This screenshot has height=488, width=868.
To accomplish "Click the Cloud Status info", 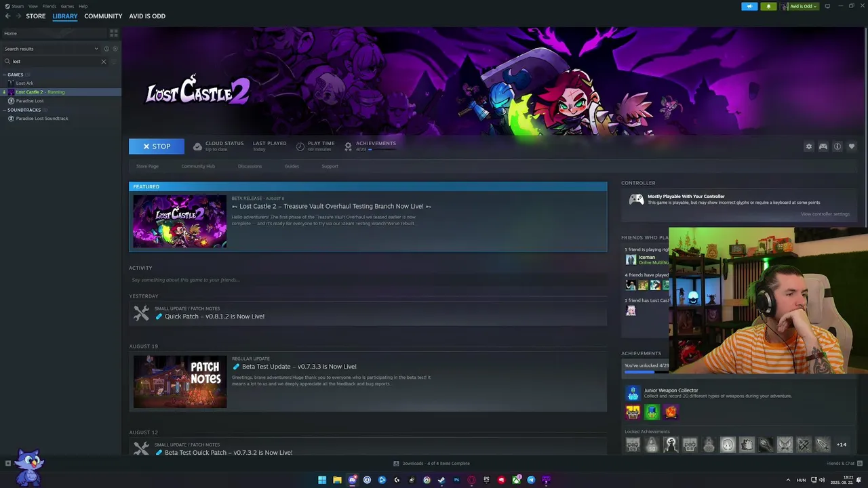I will tap(218, 146).
